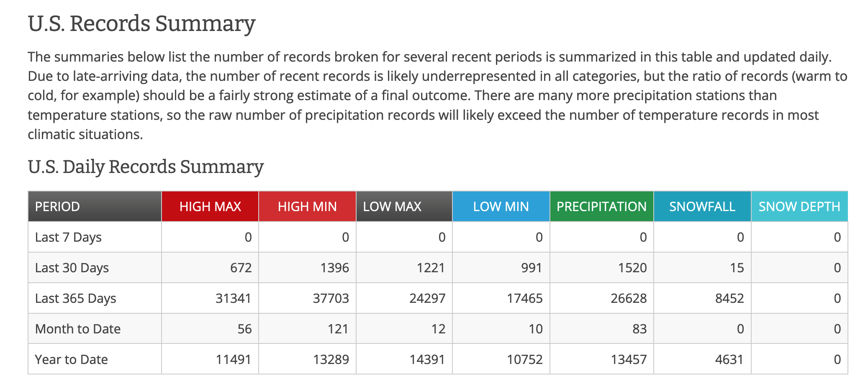Select the LOW MIN column header
The image size is (868, 382).
[501, 206]
